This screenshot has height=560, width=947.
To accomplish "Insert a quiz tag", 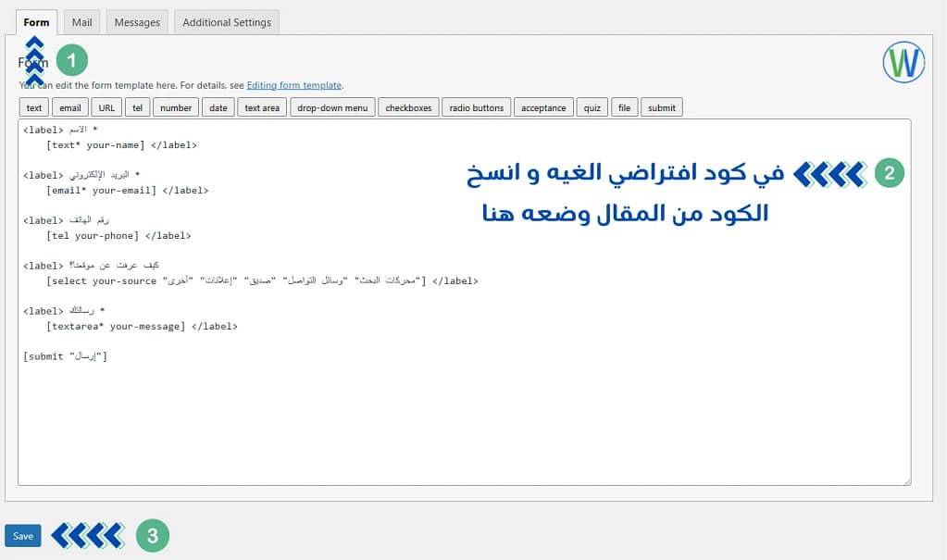I will (592, 106).
